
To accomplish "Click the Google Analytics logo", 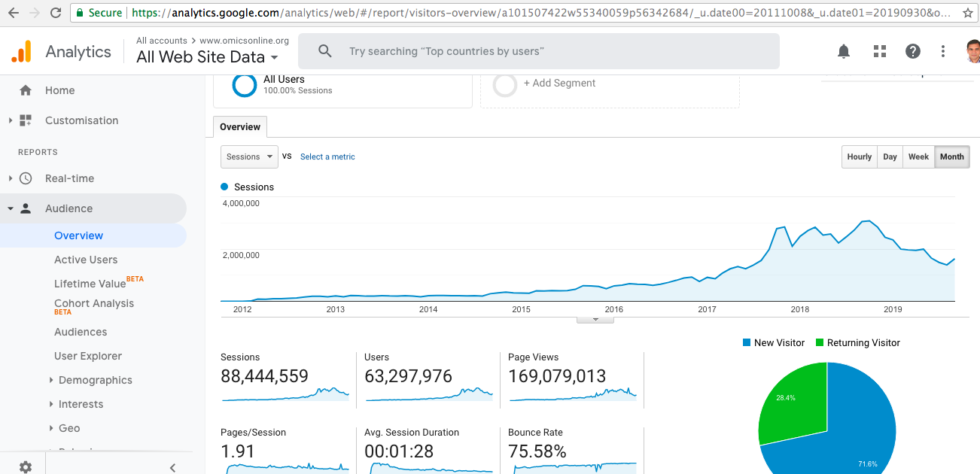I will click(x=21, y=51).
